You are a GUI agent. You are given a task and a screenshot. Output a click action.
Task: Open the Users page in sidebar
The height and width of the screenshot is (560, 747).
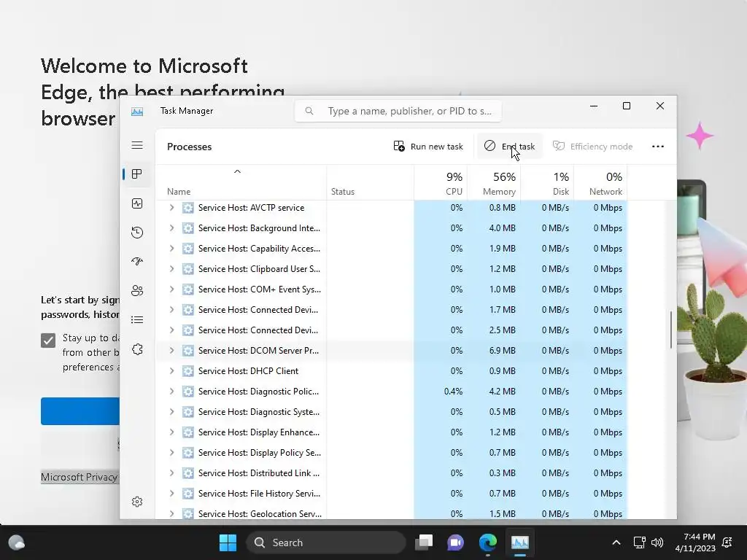(x=137, y=290)
